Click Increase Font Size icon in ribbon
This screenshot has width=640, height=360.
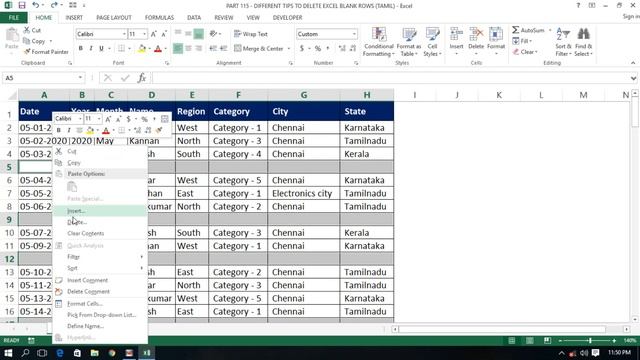pyautogui.click(x=153, y=34)
